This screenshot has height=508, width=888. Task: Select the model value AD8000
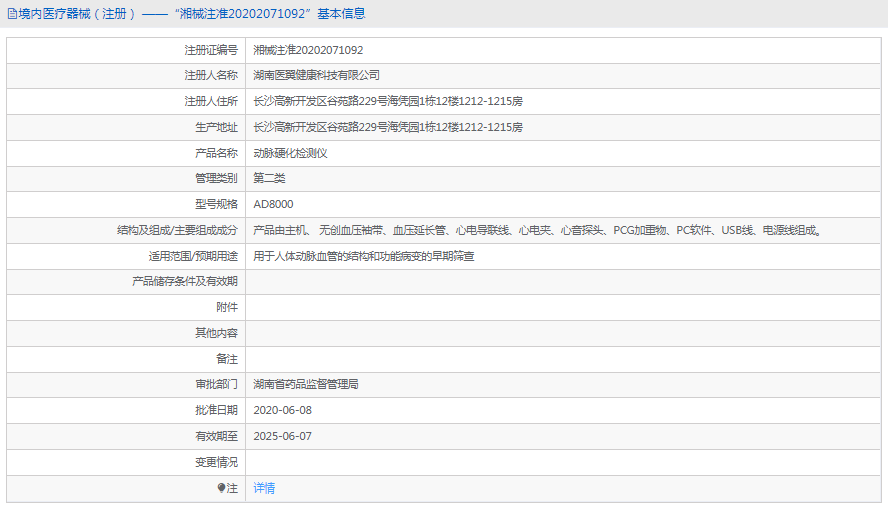click(x=274, y=204)
